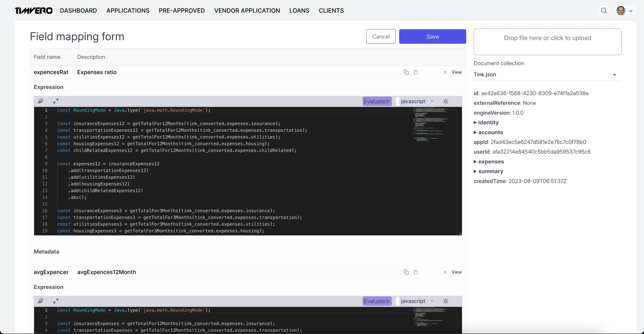Toggle light theme in second code editor
The image size is (644, 334).
click(446, 301)
